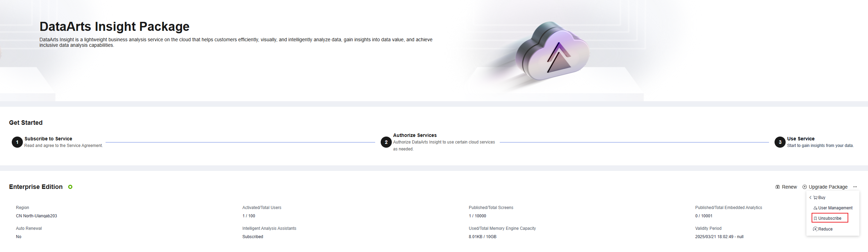Expand the Buy submenu chevron

(810, 198)
